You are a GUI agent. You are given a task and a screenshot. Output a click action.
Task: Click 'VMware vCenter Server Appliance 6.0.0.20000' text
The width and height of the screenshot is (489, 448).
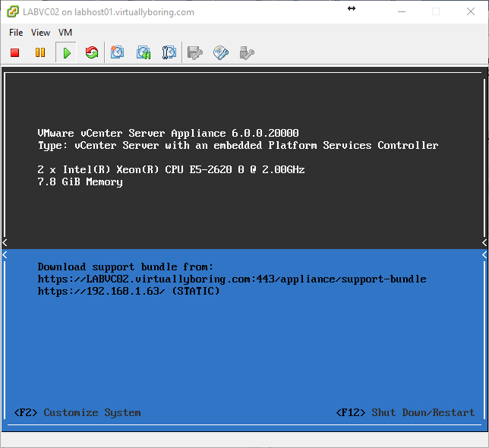168,133
